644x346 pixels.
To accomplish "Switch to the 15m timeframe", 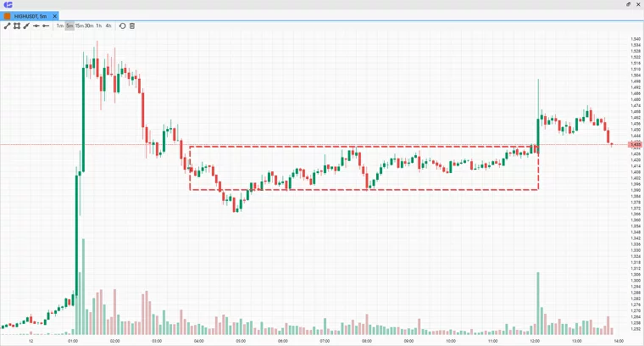I will pos(80,26).
